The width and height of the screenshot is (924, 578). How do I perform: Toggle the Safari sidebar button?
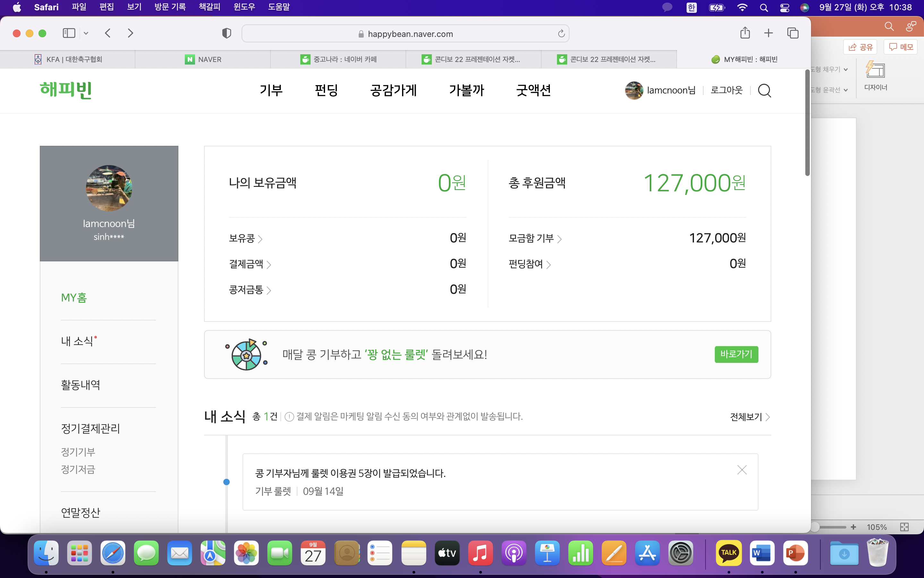[x=69, y=33]
